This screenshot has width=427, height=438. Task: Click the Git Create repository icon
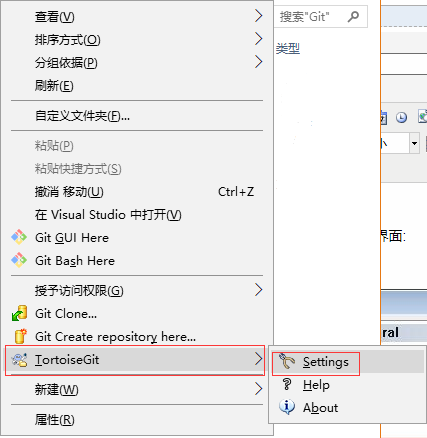pyautogui.click(x=20, y=336)
